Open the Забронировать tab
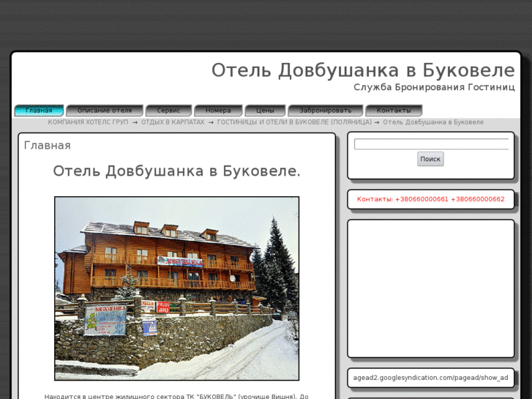The image size is (532, 399). point(326,111)
